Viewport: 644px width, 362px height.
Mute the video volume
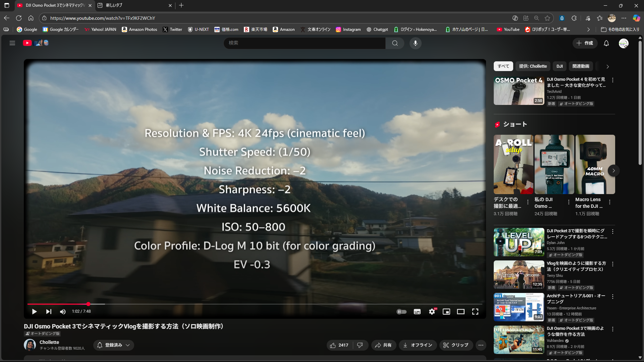pyautogui.click(x=63, y=312)
